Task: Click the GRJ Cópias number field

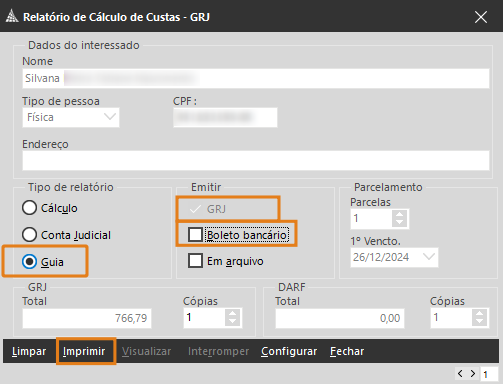Action: tap(204, 318)
